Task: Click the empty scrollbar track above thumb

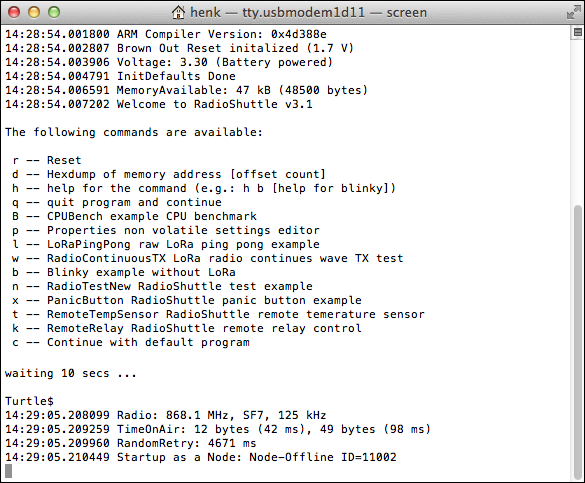Action: tap(578, 121)
